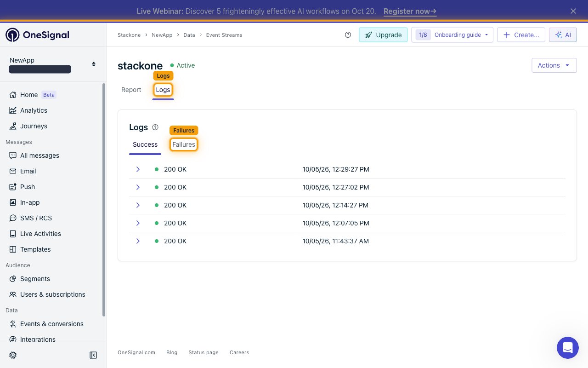
Task: Open settings with the gear icon
Action: click(x=13, y=355)
